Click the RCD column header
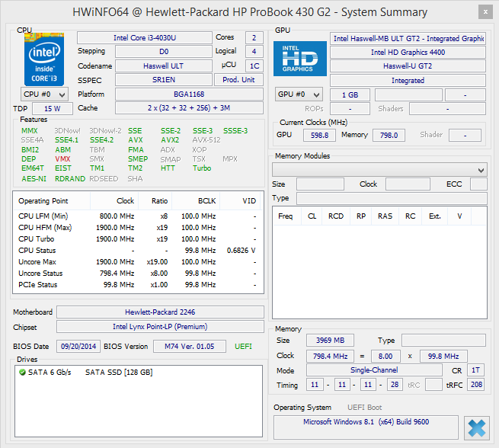 (x=336, y=216)
